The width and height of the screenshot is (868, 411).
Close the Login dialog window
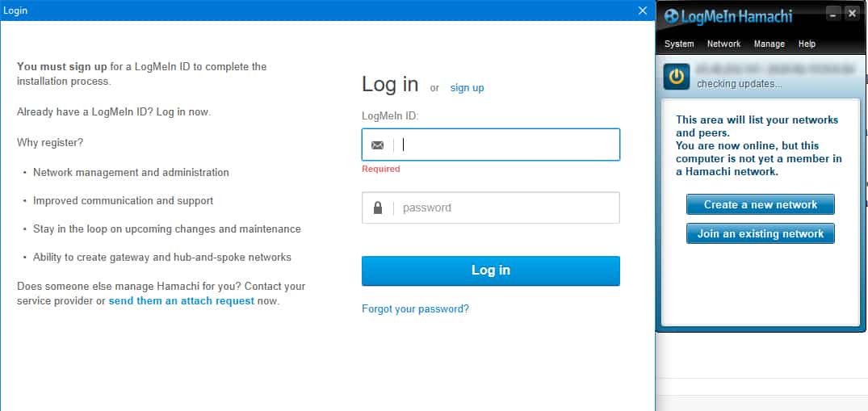pos(643,10)
